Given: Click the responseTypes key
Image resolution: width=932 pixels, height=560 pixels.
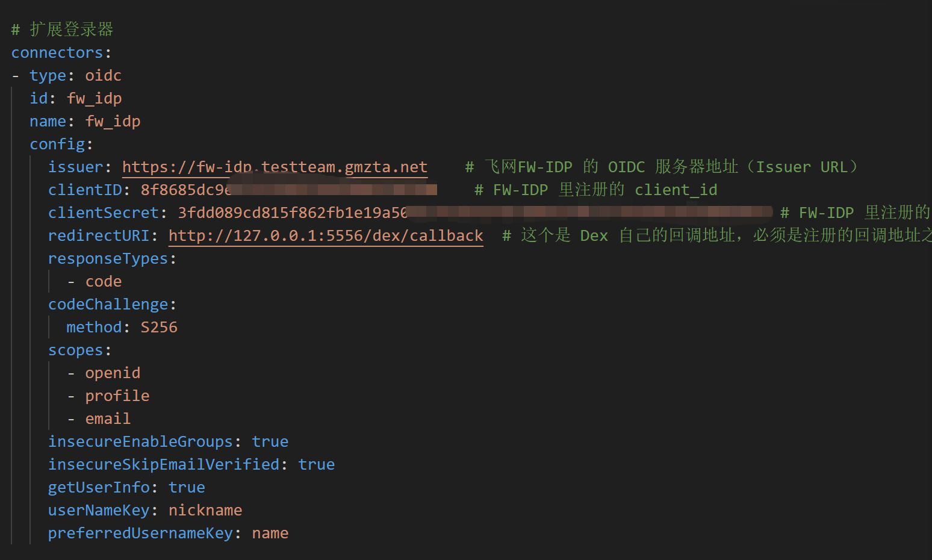Looking at the screenshot, I should 108,258.
